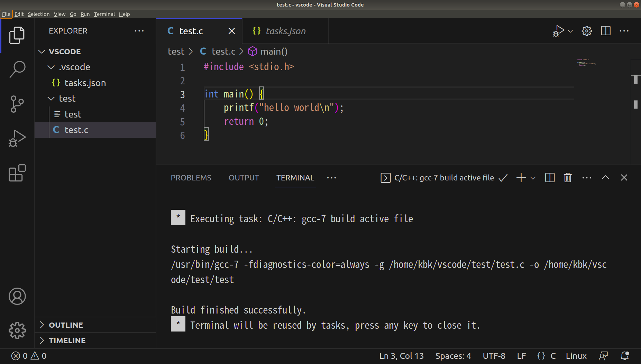
Task: Select the test binary file in Explorer
Action: pyautogui.click(x=95, y=114)
